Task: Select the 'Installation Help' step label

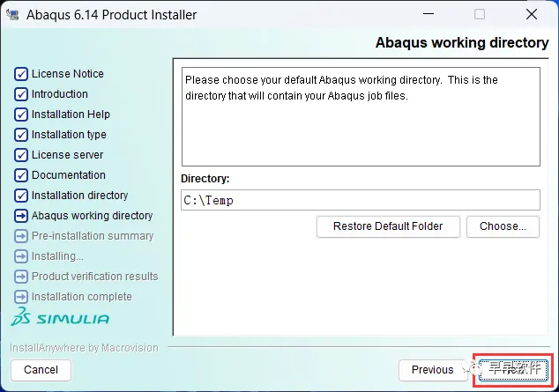Action: (x=71, y=115)
